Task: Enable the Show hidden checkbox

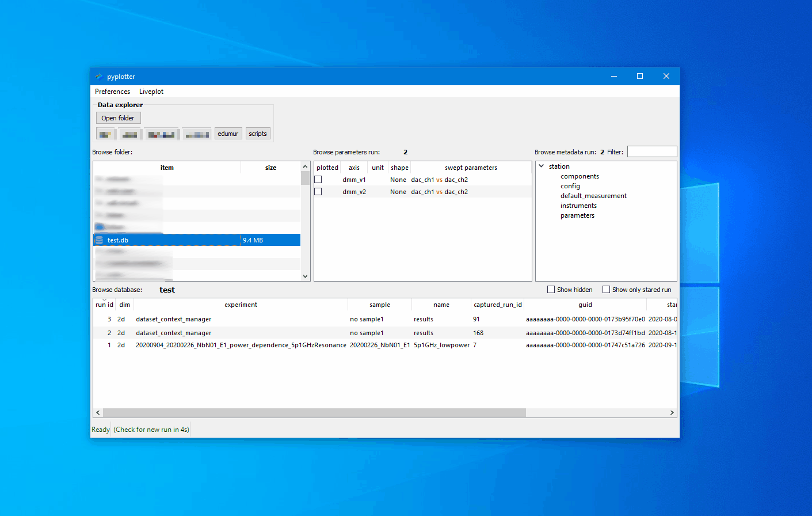Action: tap(551, 290)
